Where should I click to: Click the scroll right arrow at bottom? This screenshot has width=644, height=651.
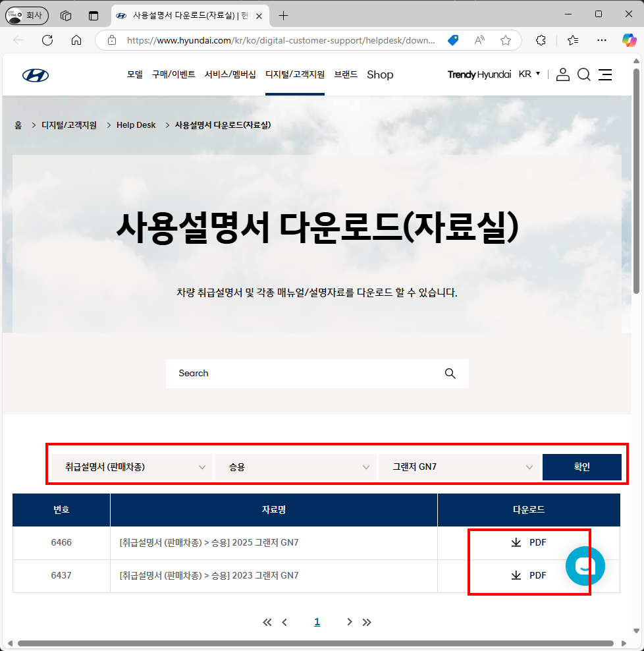(x=624, y=644)
